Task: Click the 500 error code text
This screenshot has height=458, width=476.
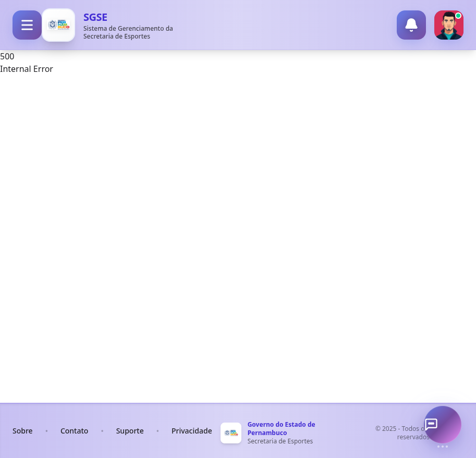Action: [7, 56]
